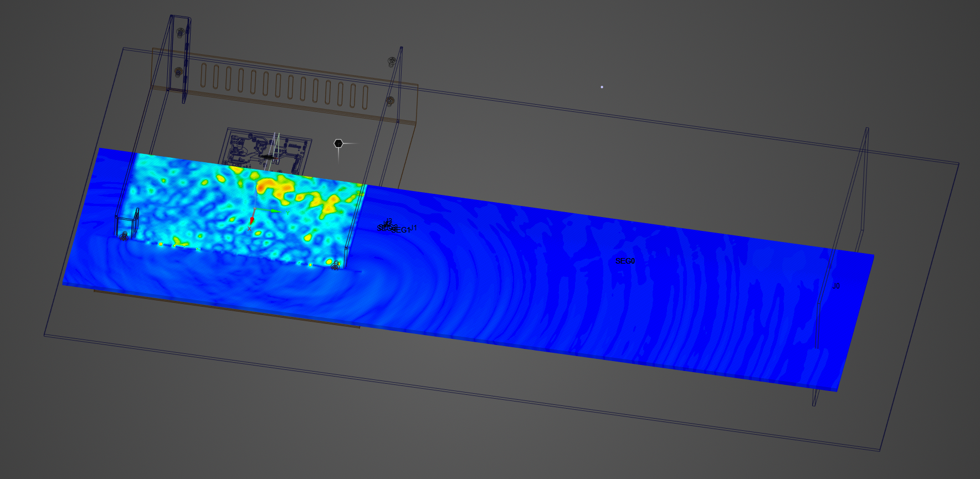Select the green Y axis arrow
Viewport: 980px width, 479px height.
click(x=275, y=210)
